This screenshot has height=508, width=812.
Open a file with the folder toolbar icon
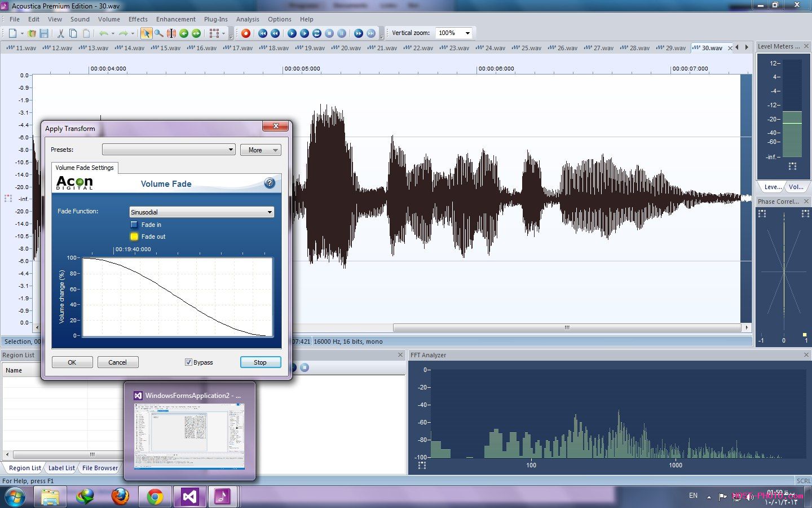32,33
